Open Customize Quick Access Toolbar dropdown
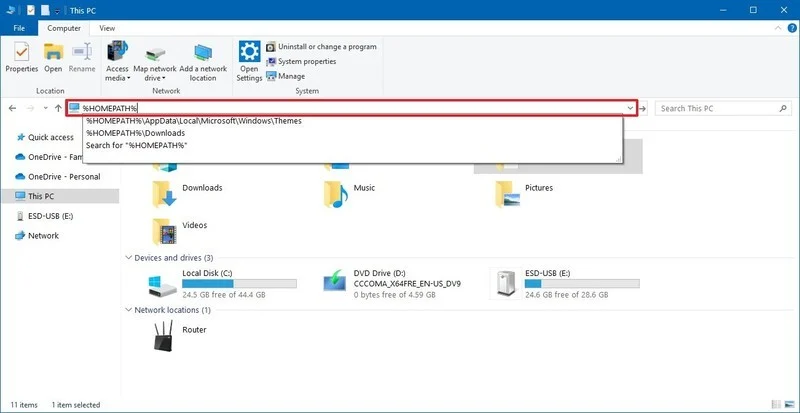This screenshot has height=413, width=800. click(57, 11)
